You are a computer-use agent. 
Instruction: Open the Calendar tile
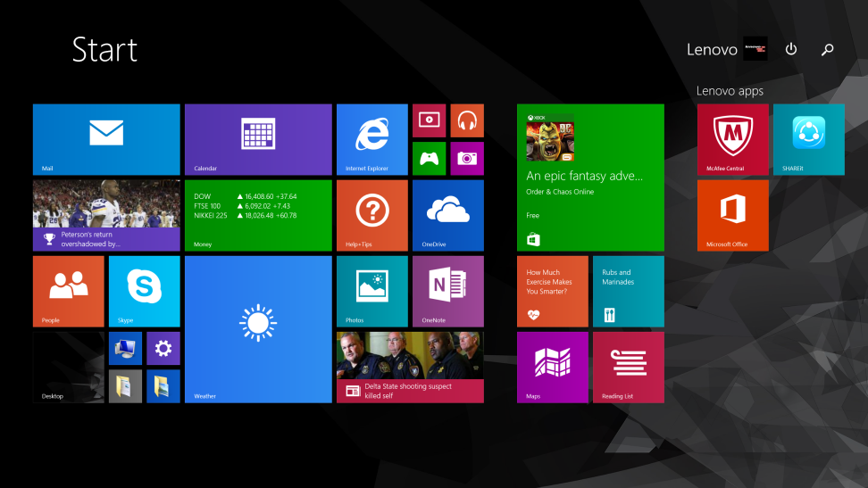click(258, 139)
